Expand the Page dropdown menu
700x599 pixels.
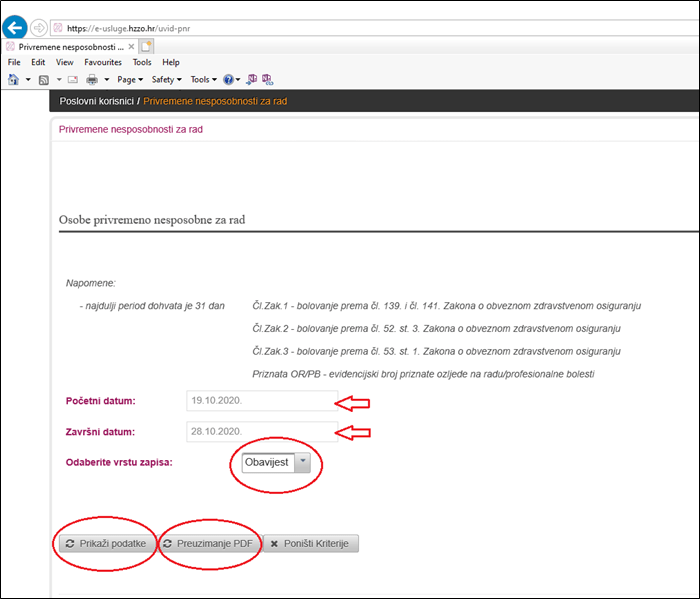coord(130,79)
